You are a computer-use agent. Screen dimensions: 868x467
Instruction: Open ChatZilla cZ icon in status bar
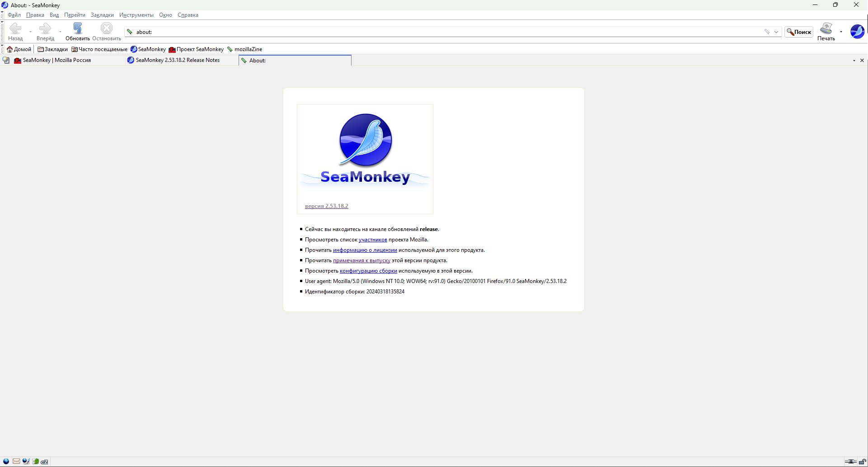[45, 462]
